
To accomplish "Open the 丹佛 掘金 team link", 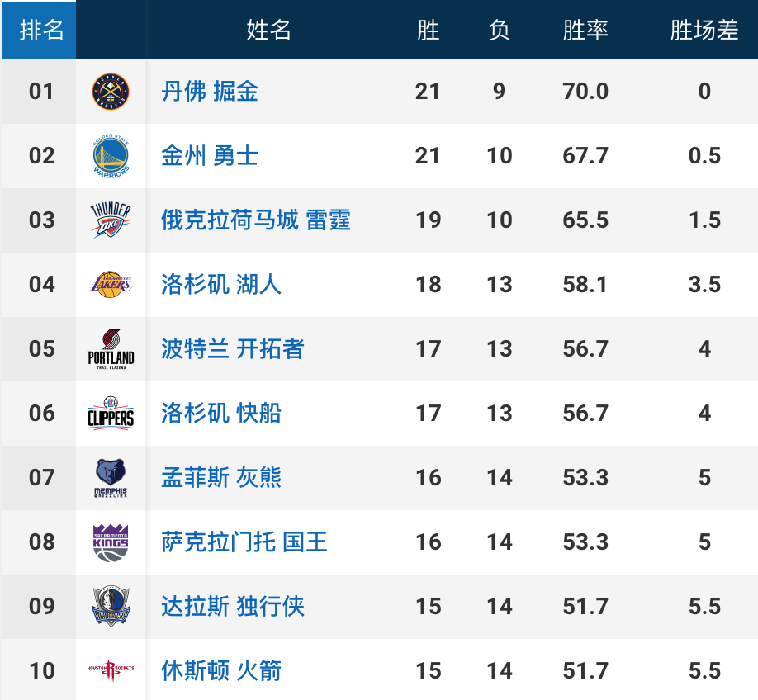I will pos(210,91).
